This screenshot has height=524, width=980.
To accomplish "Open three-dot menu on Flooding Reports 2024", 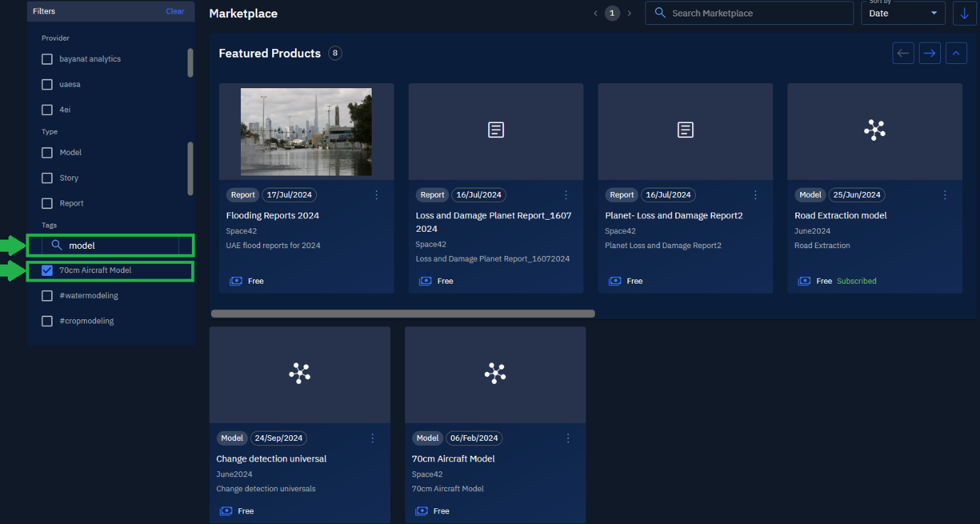I will click(x=377, y=195).
